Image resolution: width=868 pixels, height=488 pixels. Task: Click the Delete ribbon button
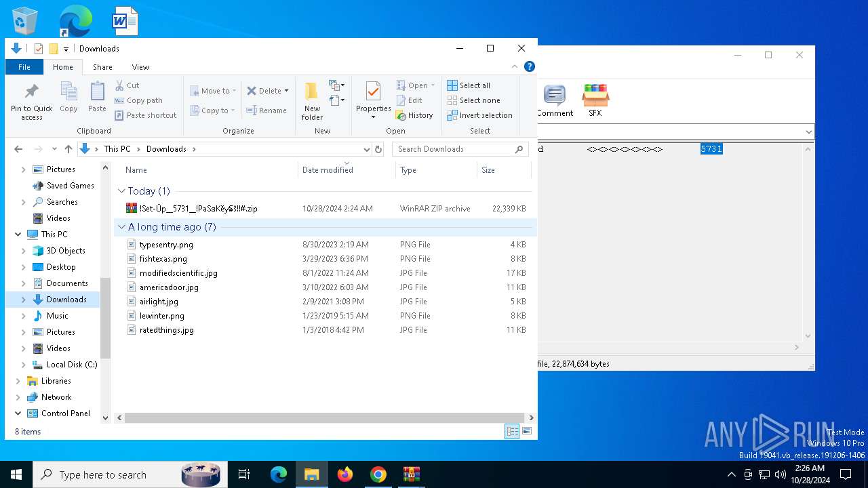[x=267, y=91]
